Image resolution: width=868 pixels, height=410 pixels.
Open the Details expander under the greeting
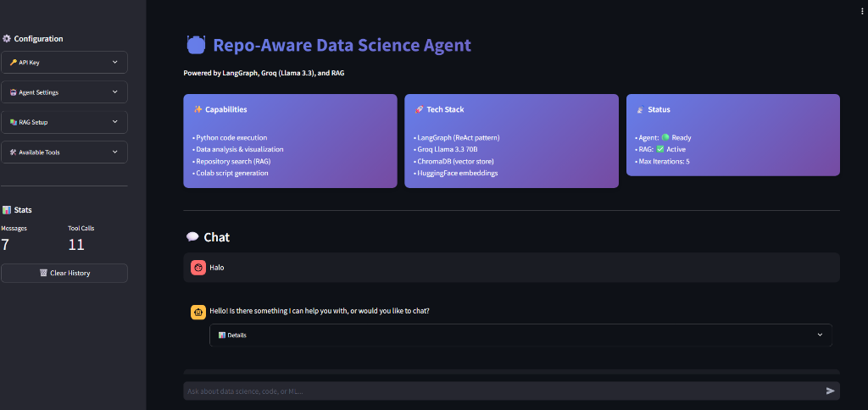point(520,335)
